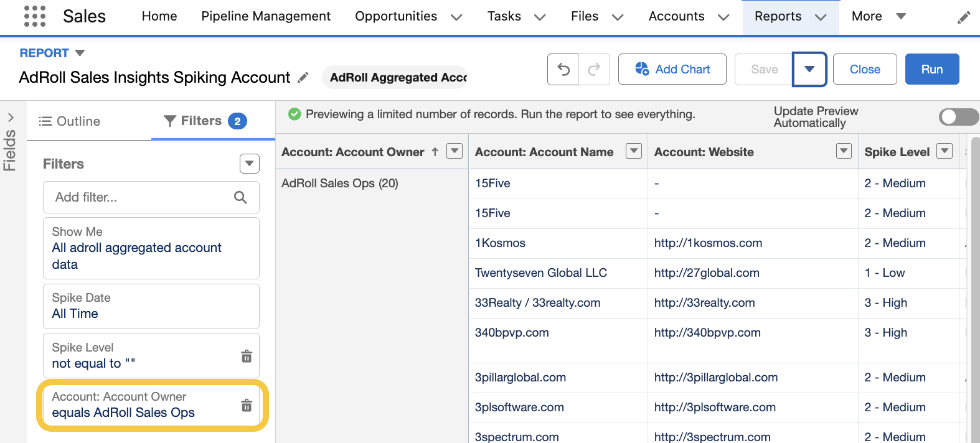This screenshot has width=980, height=443.
Task: Expand the Tasks nav dropdown
Action: [540, 17]
